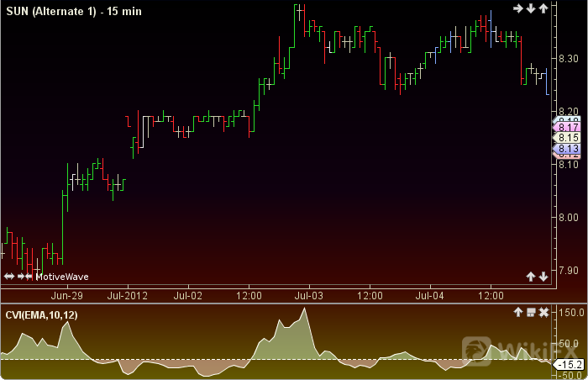
Task: Click the down arrow icon at chart top
Action: [x=531, y=8]
